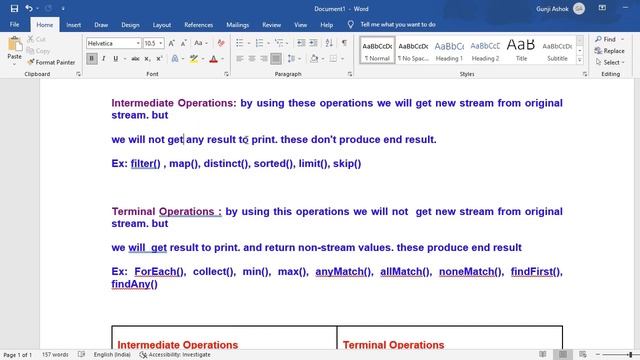Image resolution: width=640 pixels, height=360 pixels.
Task: Open the Font dialog launcher
Action: coord(226,74)
